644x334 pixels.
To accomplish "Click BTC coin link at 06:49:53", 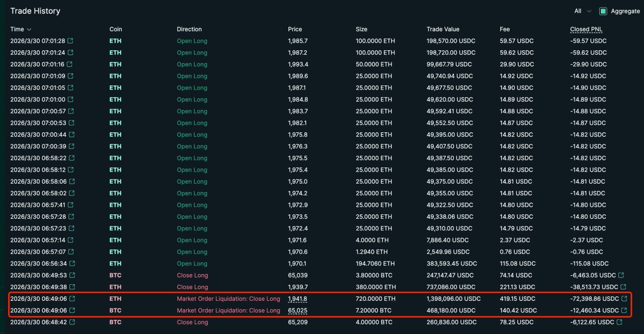I will (115, 275).
